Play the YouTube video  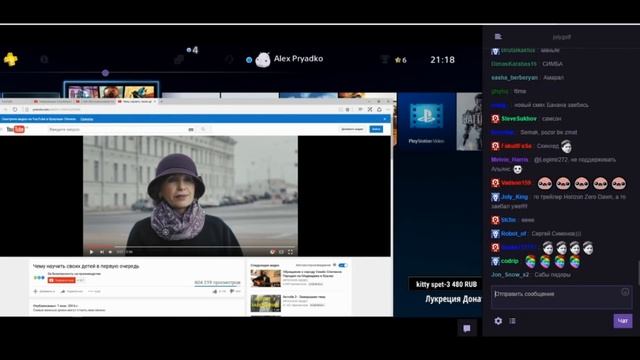tap(91, 252)
